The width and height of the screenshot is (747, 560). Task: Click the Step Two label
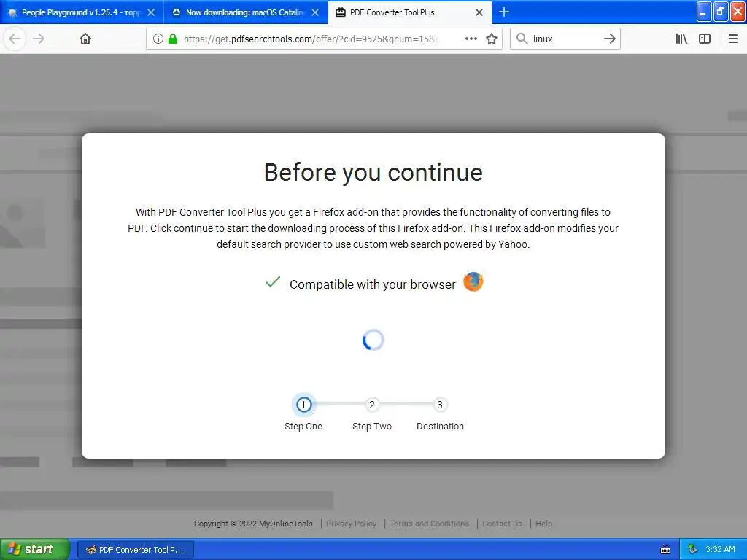coord(372,426)
